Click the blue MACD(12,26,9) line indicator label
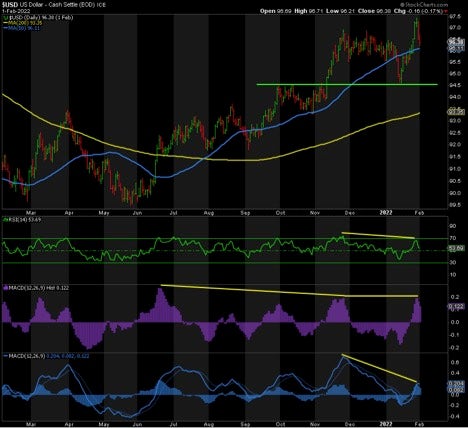The height and width of the screenshot is (428, 468). (46, 356)
